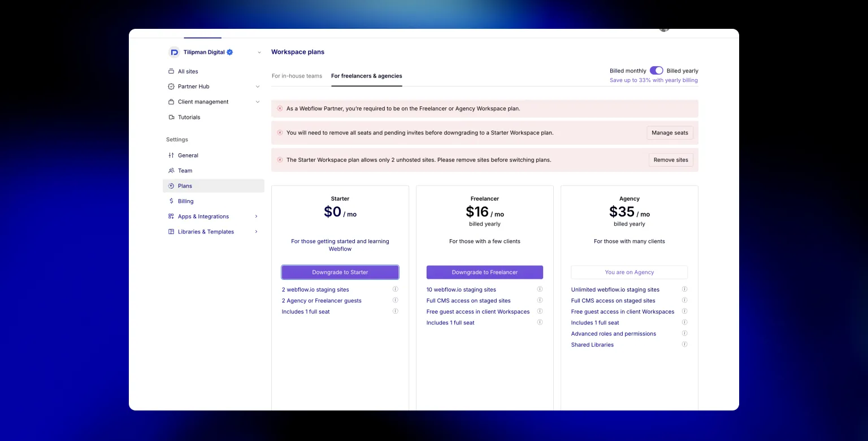Info icon for Freelancer Free guest access
The width and height of the screenshot is (868, 441).
(540, 311)
